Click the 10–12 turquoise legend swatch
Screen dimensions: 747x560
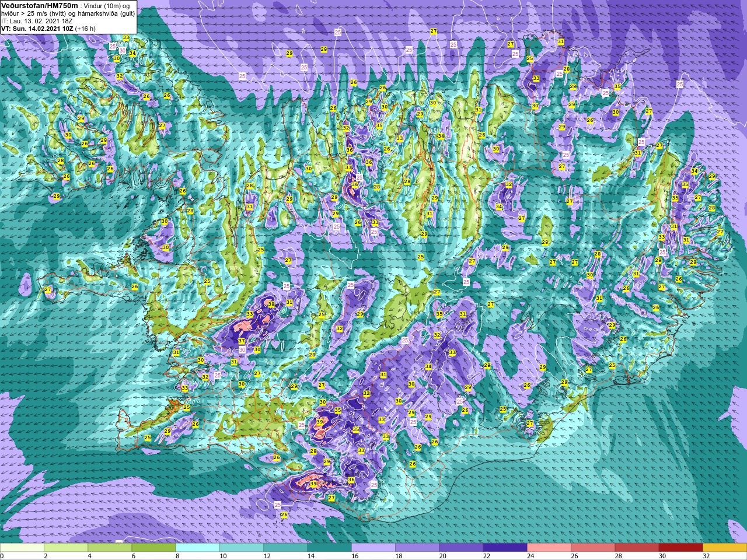[x=242, y=547]
